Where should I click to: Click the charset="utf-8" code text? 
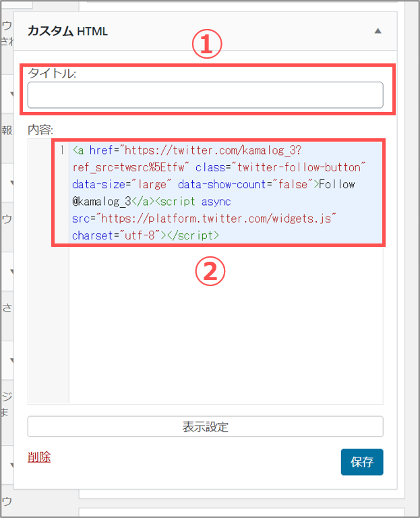tap(116, 235)
